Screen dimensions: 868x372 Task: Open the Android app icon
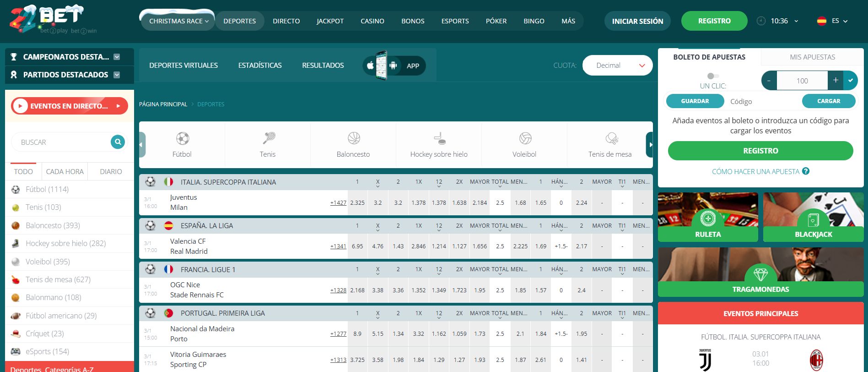393,66
